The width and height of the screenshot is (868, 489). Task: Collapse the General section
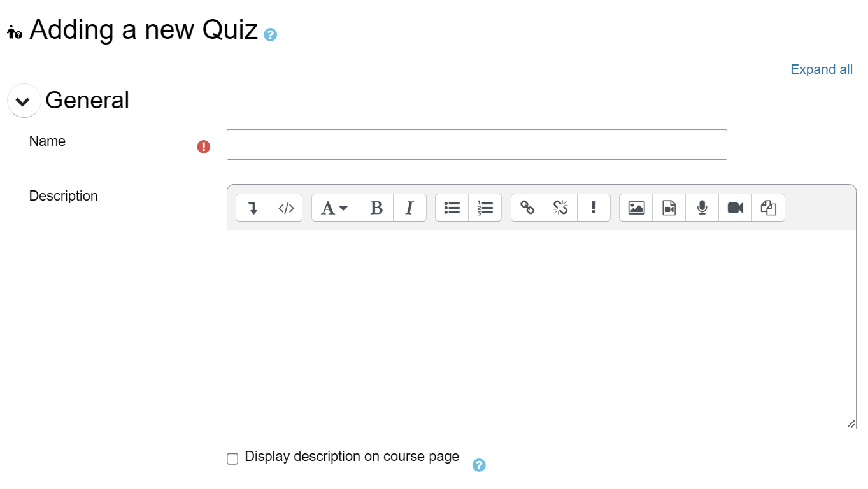pyautogui.click(x=24, y=101)
